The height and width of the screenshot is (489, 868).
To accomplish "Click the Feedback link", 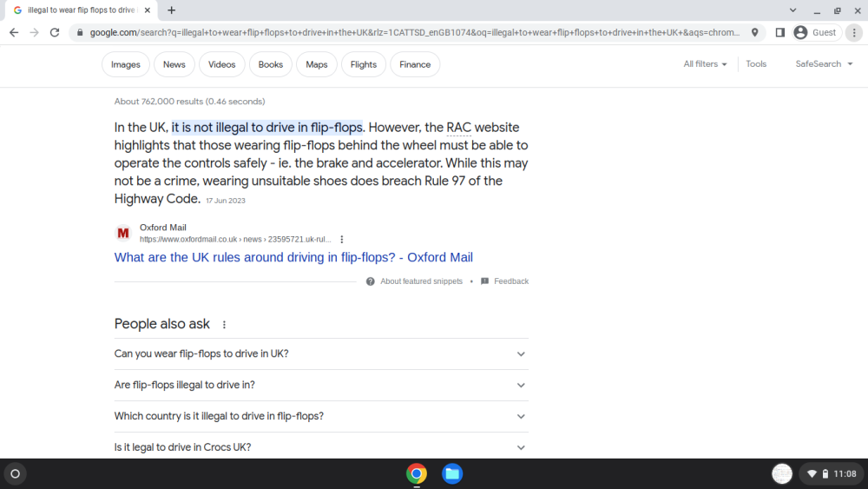I will point(511,281).
